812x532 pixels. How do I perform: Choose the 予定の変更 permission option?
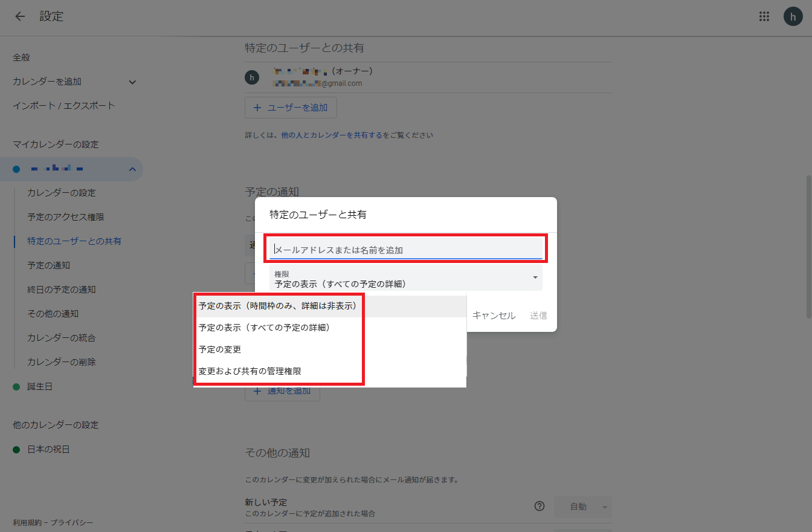pos(220,349)
